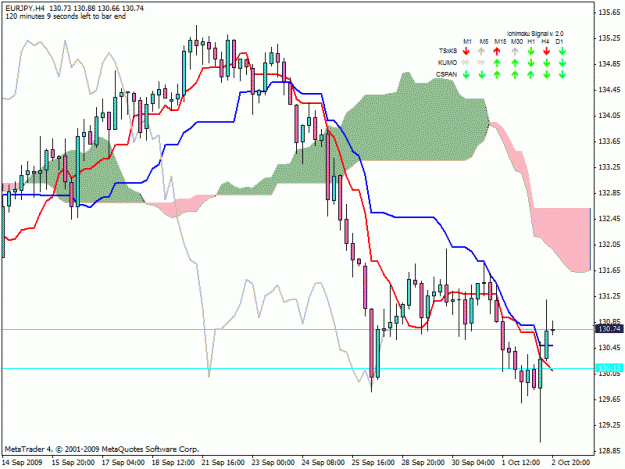
Task: Click the KUMO H4 green down arrow
Action: point(546,63)
